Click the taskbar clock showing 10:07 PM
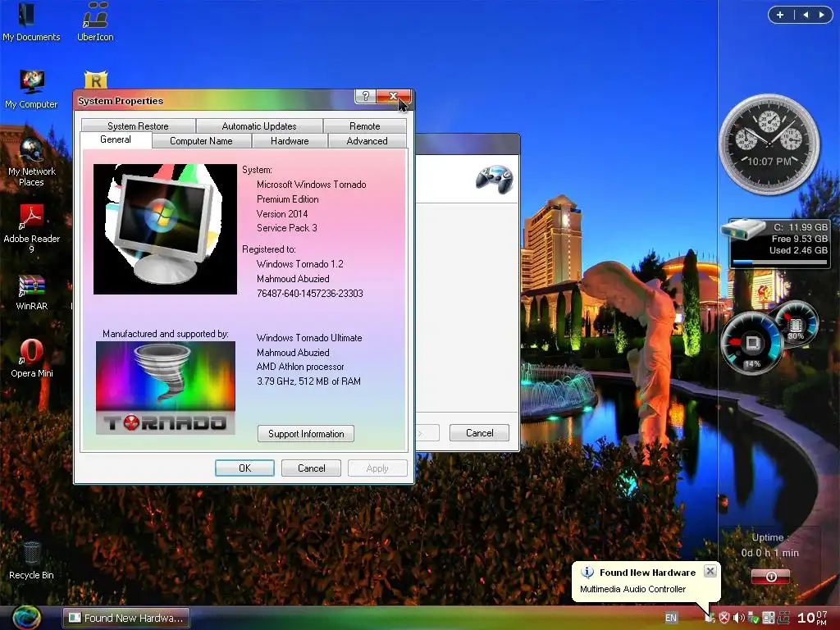 (x=812, y=618)
